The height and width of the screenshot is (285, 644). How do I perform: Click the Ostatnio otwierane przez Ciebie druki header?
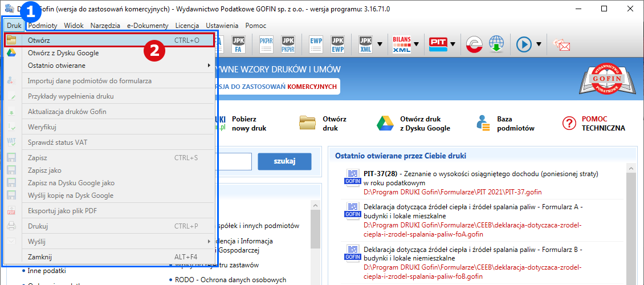click(x=401, y=156)
